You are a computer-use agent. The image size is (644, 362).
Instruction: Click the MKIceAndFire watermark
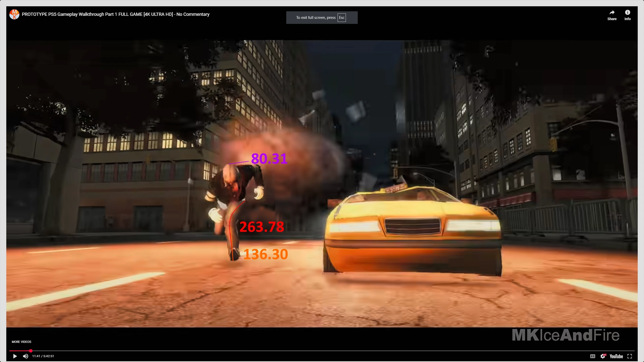(x=566, y=335)
